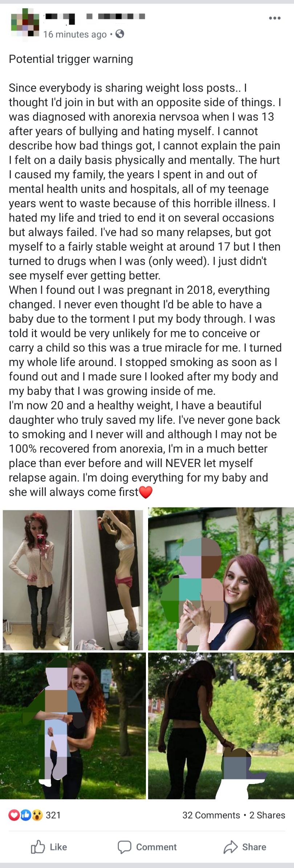Image resolution: width=294 pixels, height=868 pixels.
Task: Open the side-profile mirror photo
Action: pos(109,580)
